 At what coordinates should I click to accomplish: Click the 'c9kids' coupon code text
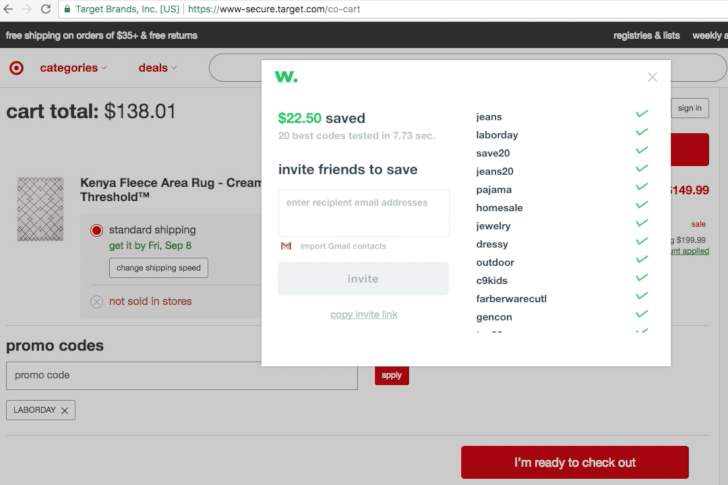point(492,281)
